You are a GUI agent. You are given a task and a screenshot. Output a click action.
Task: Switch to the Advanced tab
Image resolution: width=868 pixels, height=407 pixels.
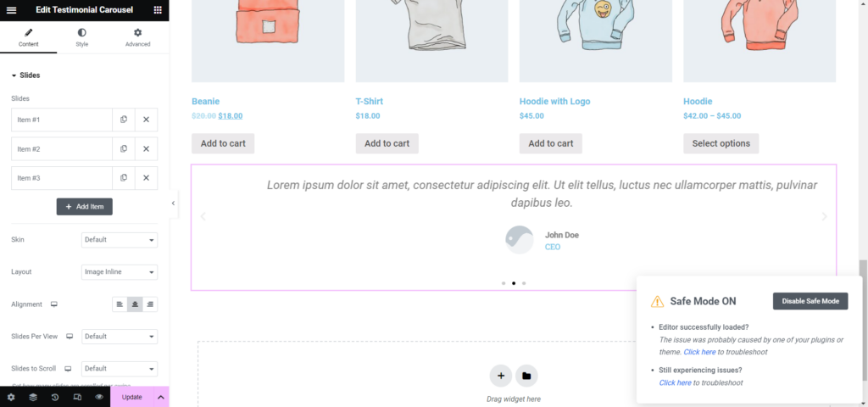click(x=138, y=37)
